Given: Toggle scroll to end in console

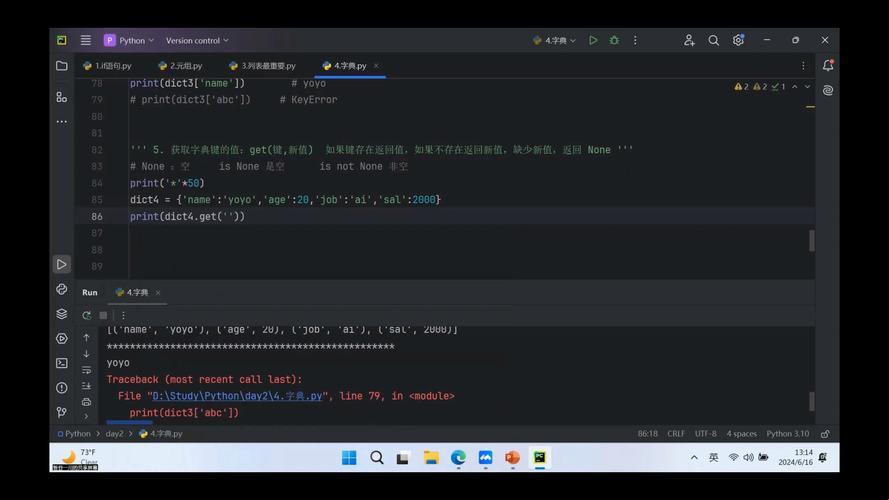Looking at the screenshot, I should coord(86,386).
